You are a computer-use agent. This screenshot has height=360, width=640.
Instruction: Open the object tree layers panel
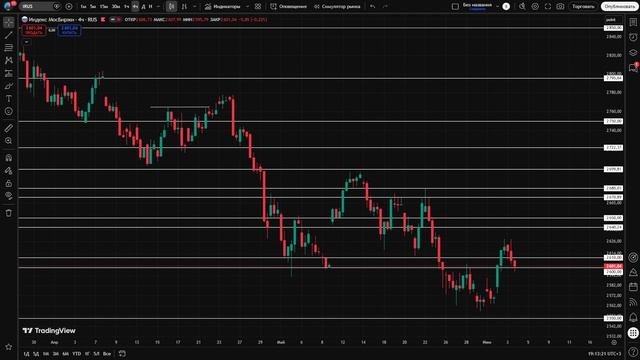coord(633,53)
